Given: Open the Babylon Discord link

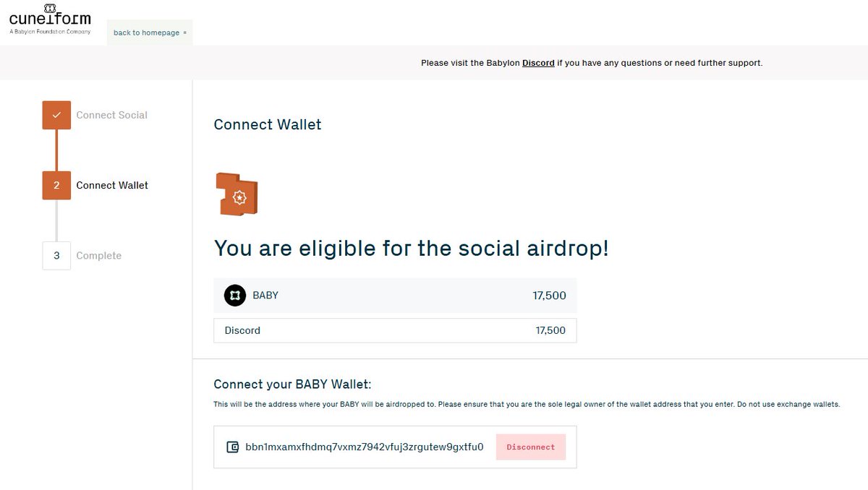Looking at the screenshot, I should click(538, 63).
